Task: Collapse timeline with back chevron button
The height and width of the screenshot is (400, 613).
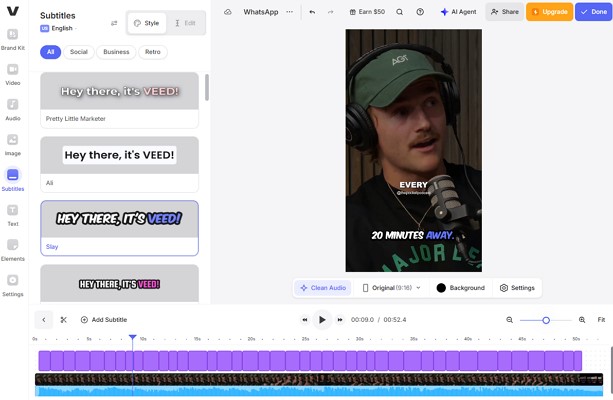Action: click(x=43, y=320)
